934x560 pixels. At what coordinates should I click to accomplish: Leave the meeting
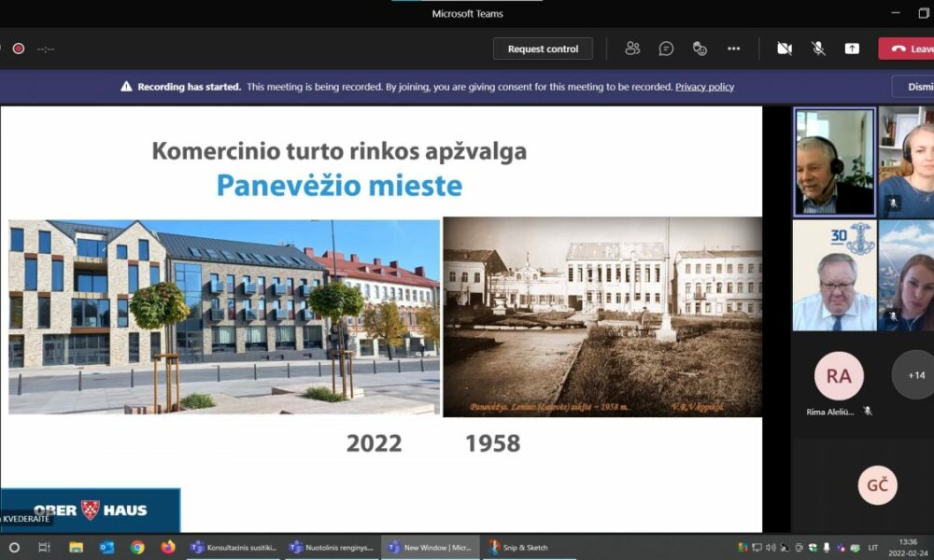906,49
